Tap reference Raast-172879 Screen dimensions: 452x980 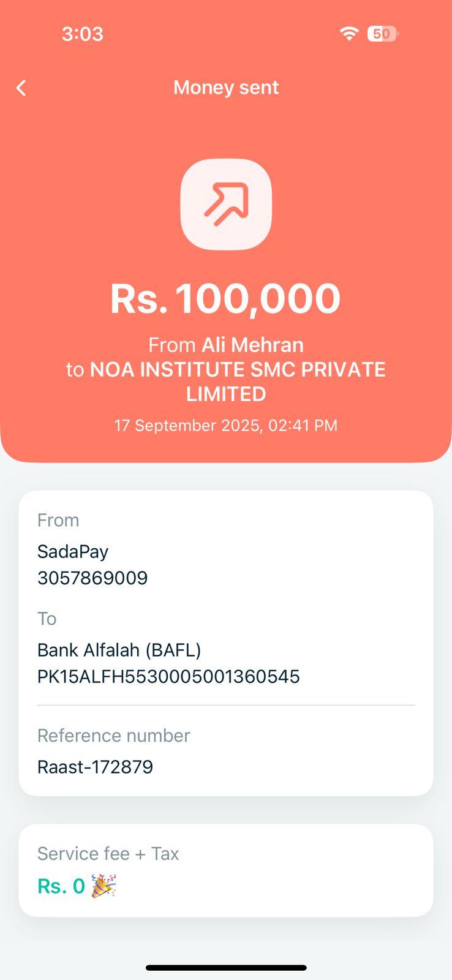[x=95, y=767]
